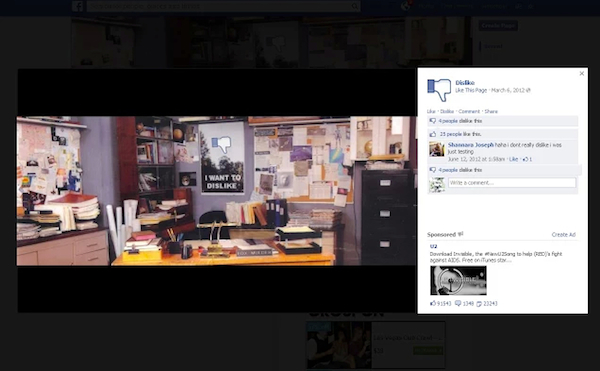Click the Sponsored label
This screenshot has height=371, width=600.
[x=441, y=234]
